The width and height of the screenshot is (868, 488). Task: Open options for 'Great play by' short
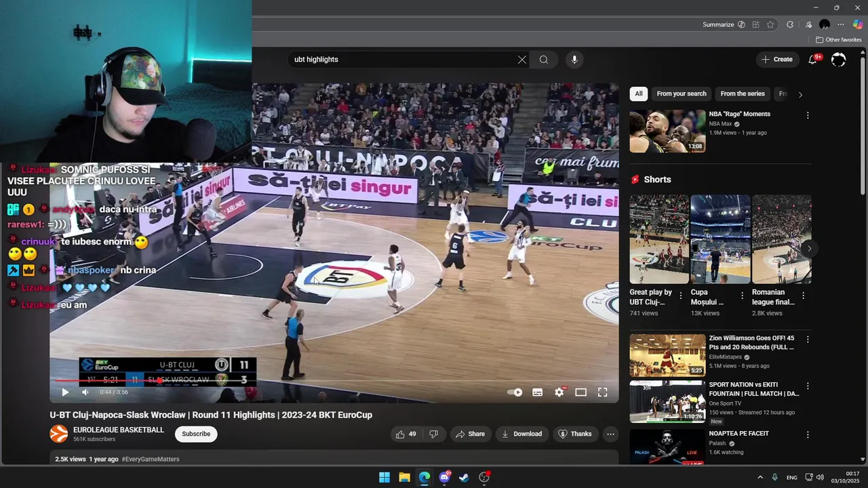tap(681, 296)
